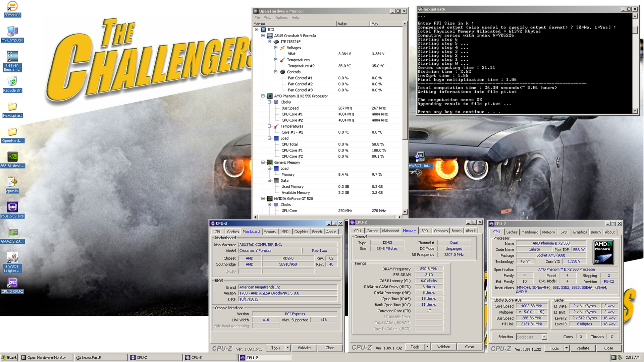Select the Generic Memory RAM icon
This screenshot has height=362, width=644.
270,162
